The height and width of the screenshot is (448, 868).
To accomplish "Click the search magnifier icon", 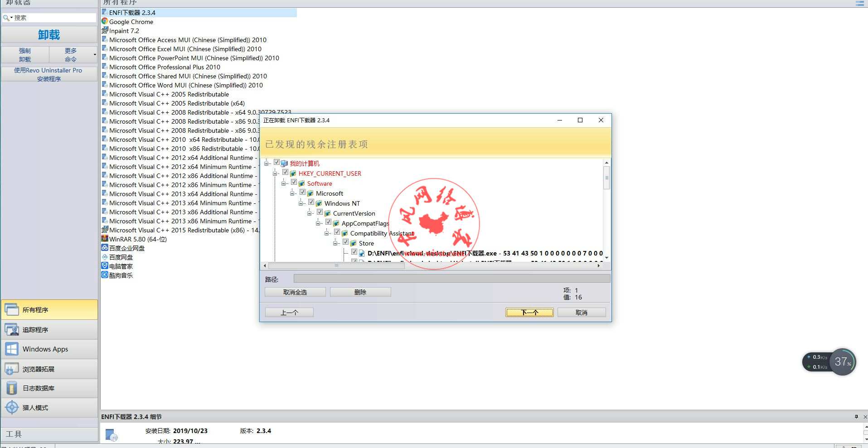I will [x=6, y=18].
